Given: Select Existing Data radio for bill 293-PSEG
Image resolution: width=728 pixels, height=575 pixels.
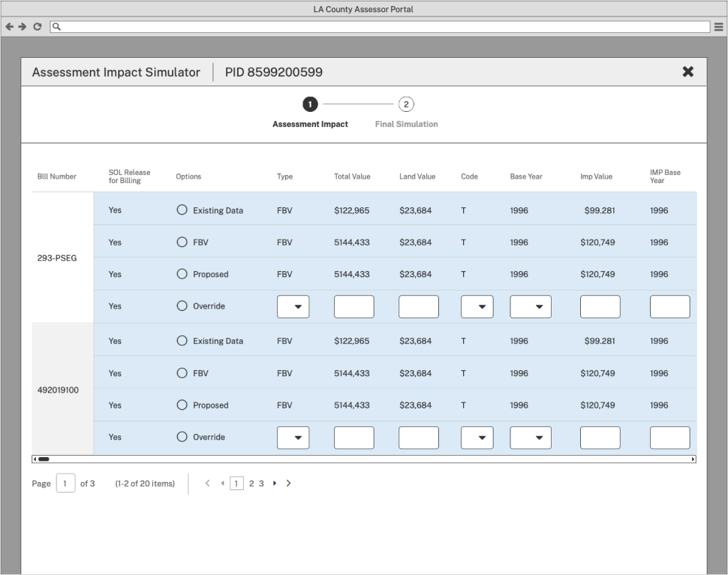Looking at the screenshot, I should (x=182, y=210).
